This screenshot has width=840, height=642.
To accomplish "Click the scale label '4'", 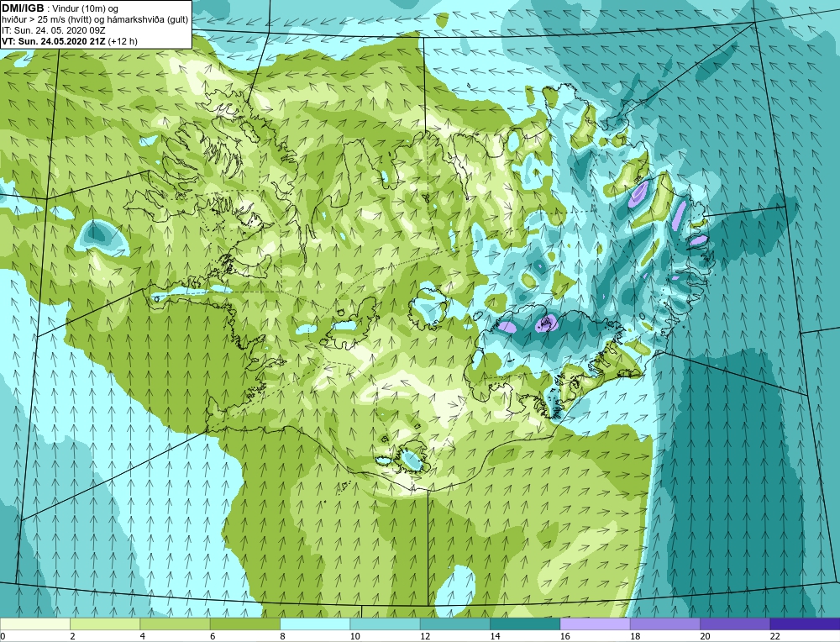I will click(x=143, y=636).
